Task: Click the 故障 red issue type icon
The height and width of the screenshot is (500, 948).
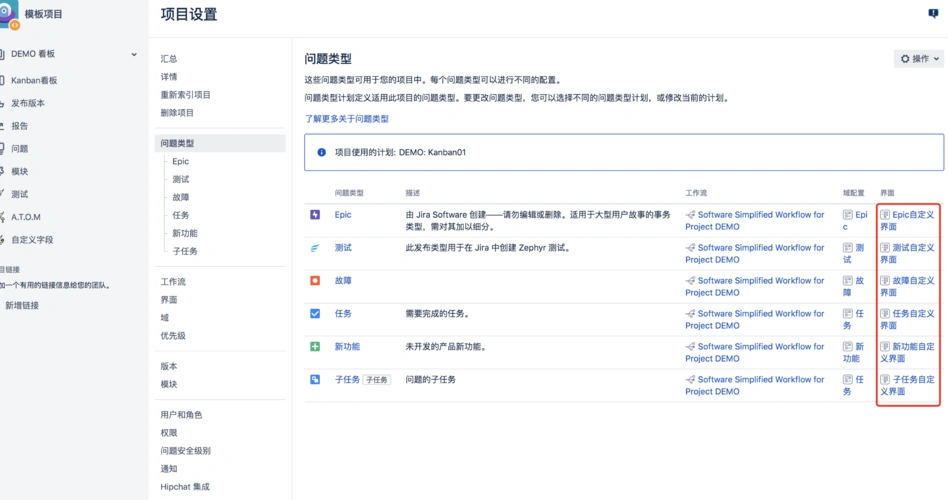Action: point(315,281)
